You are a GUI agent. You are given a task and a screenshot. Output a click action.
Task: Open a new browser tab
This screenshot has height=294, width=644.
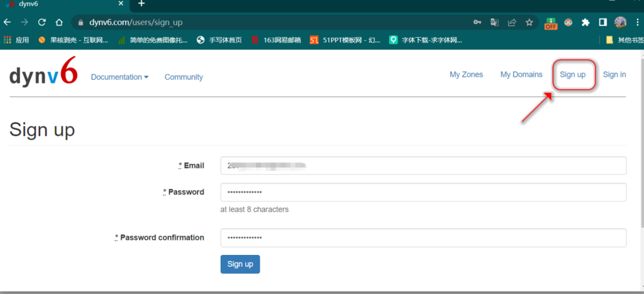pyautogui.click(x=142, y=4)
